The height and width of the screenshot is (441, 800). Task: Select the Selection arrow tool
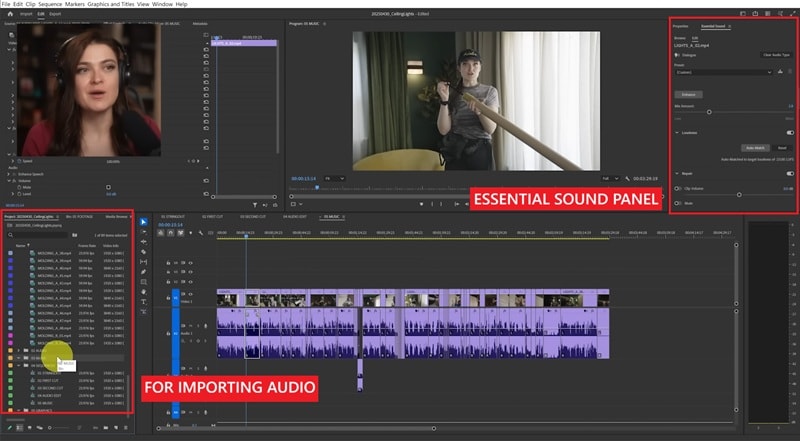click(143, 222)
